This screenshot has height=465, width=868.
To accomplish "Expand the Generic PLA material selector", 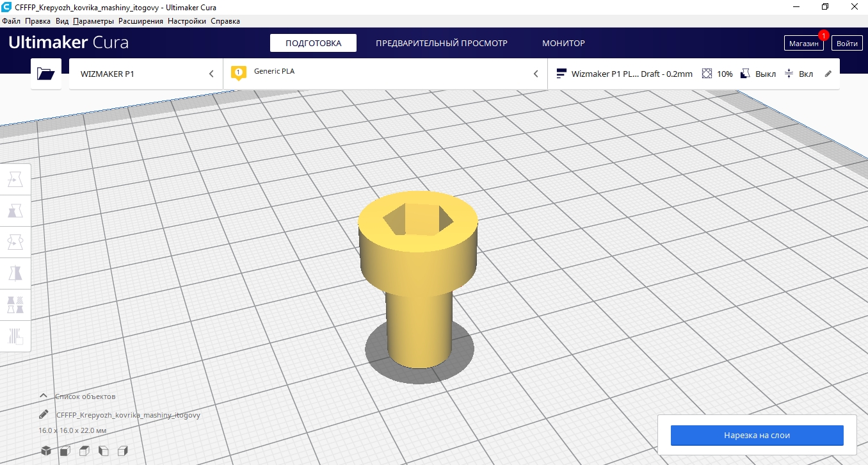I will click(385, 74).
